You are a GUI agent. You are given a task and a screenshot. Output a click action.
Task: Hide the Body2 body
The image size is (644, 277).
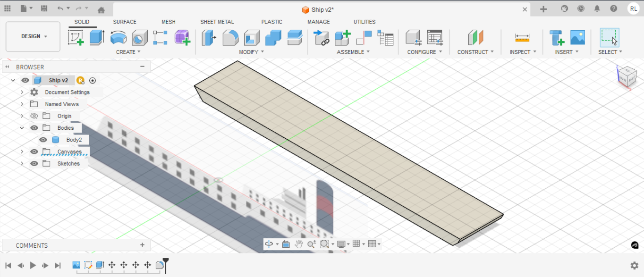[43, 139]
